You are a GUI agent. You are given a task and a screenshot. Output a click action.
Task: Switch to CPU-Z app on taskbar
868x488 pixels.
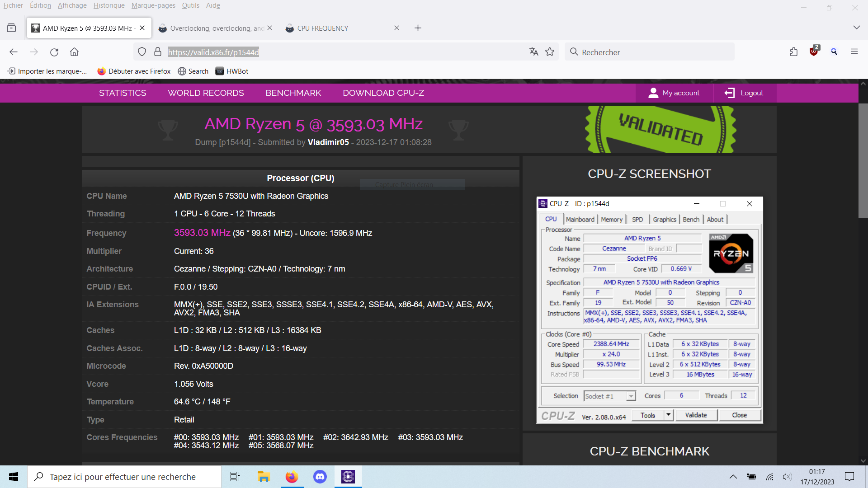tap(348, 477)
